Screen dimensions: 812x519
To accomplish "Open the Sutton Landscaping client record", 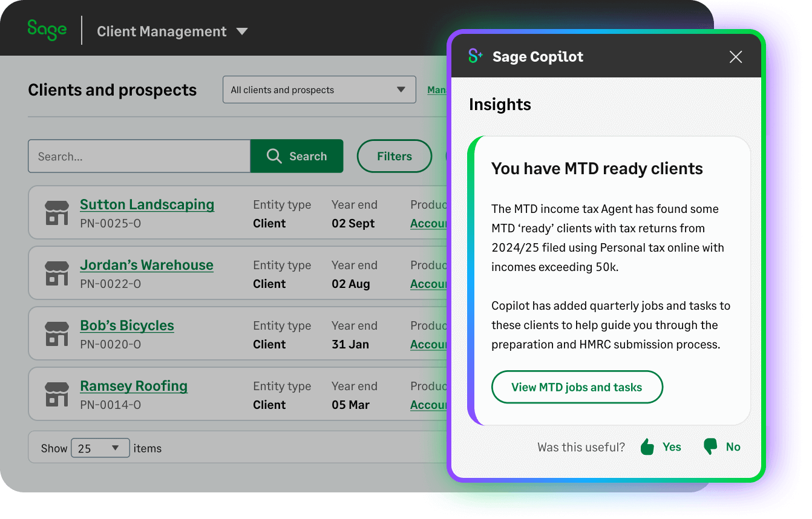I will click(146, 204).
